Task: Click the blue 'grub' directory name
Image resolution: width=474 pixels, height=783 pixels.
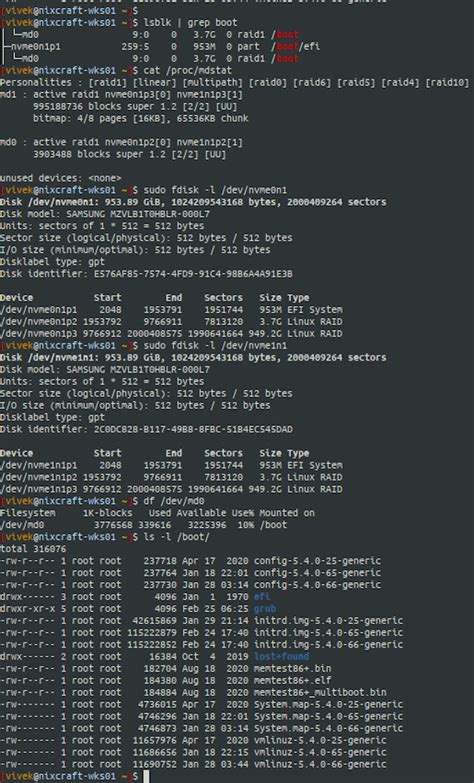Action: point(265,609)
